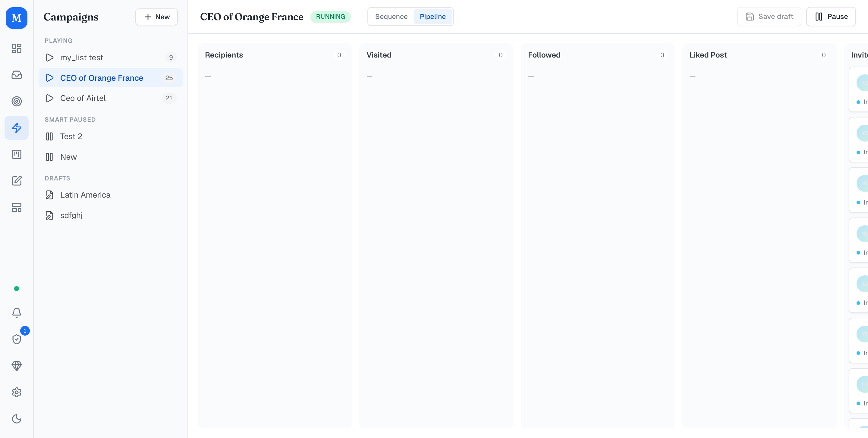Click the pause icon beside Test 2
This screenshot has width=868, height=438.
pyautogui.click(x=49, y=136)
